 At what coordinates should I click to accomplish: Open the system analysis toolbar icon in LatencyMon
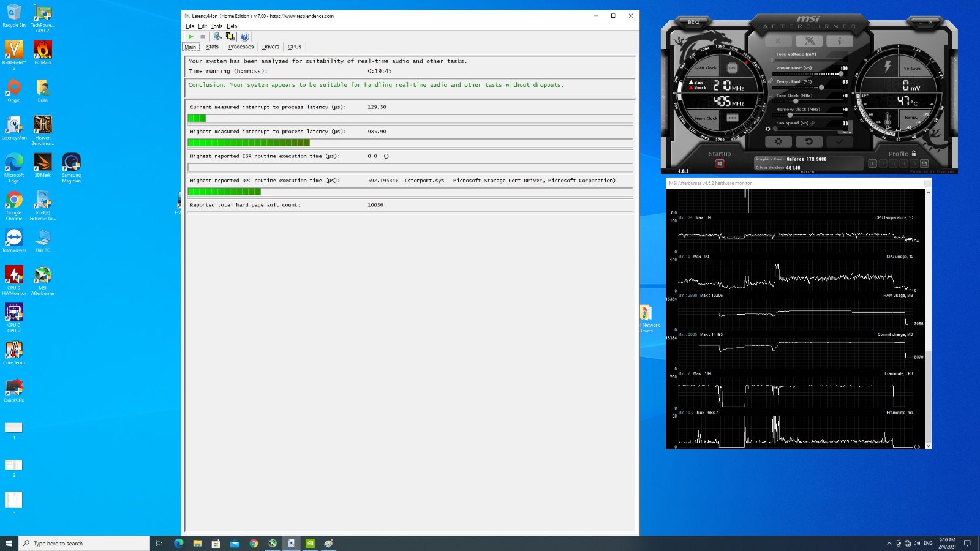tap(217, 37)
